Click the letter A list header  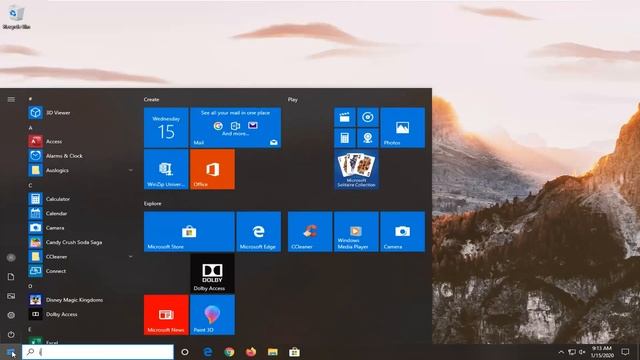click(x=30, y=128)
